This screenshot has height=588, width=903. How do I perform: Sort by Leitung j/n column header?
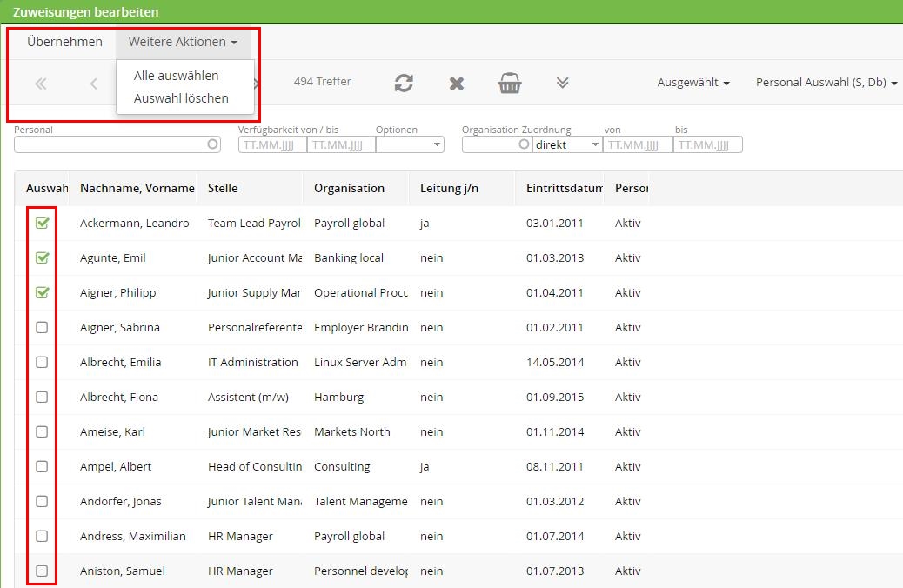449,189
